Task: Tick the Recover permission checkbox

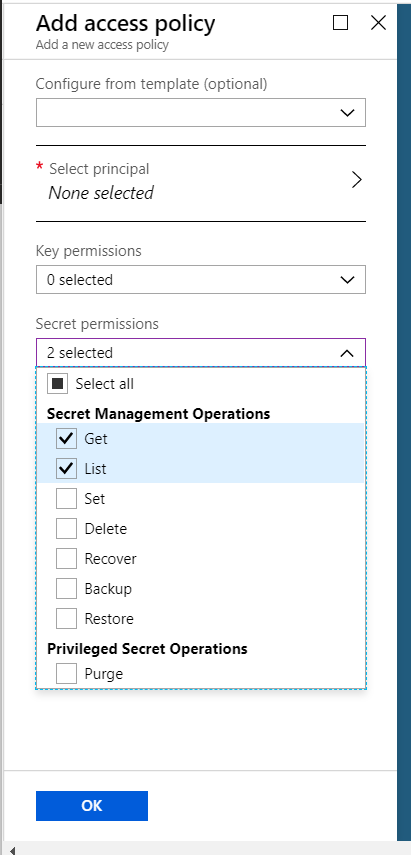Action: [x=67, y=558]
